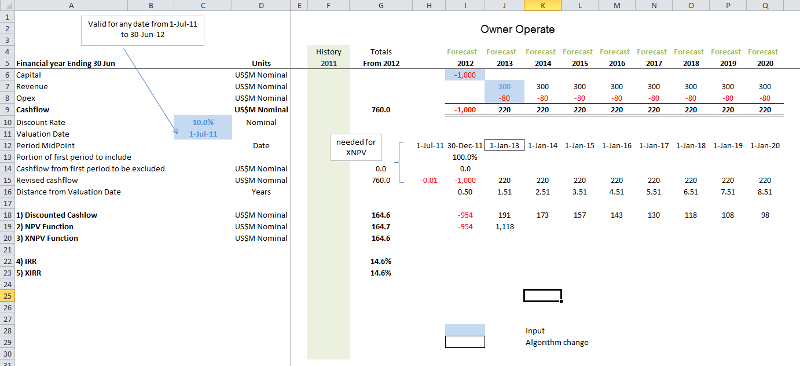Select the XIRR 14.6% result cell
Image resolution: width=800 pixels, height=366 pixels.
click(x=382, y=273)
